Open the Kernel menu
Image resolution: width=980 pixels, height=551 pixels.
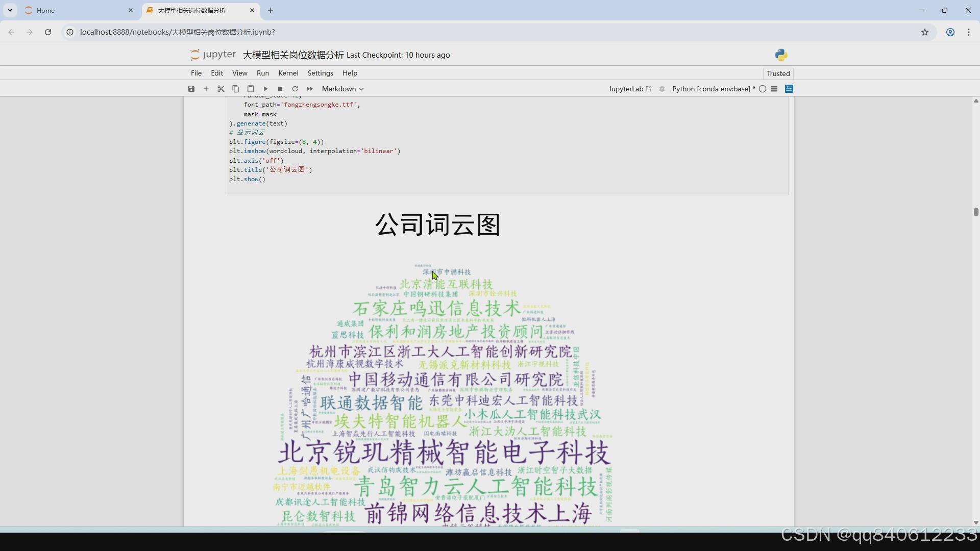pyautogui.click(x=288, y=73)
